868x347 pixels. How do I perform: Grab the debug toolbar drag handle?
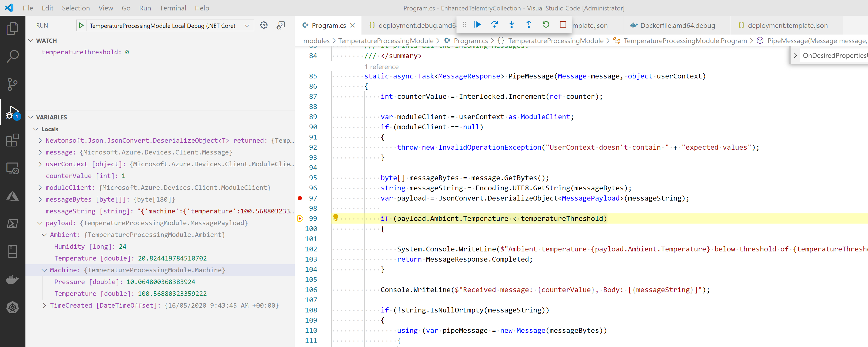coord(464,25)
